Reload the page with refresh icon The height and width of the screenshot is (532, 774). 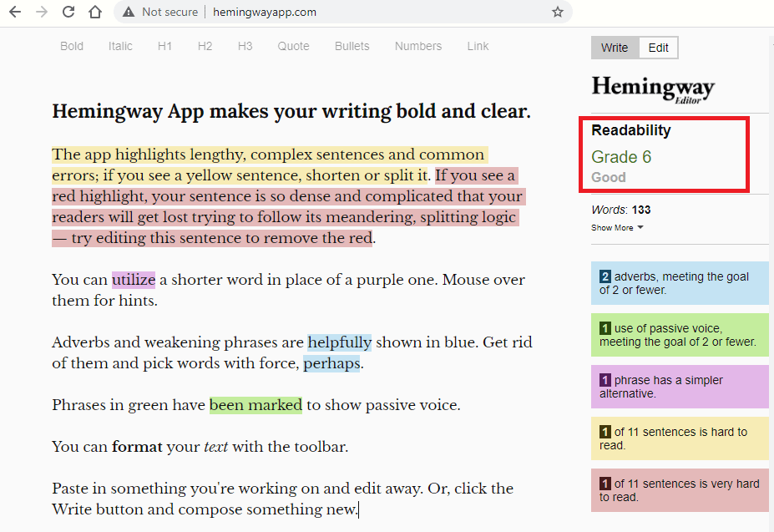[68, 12]
